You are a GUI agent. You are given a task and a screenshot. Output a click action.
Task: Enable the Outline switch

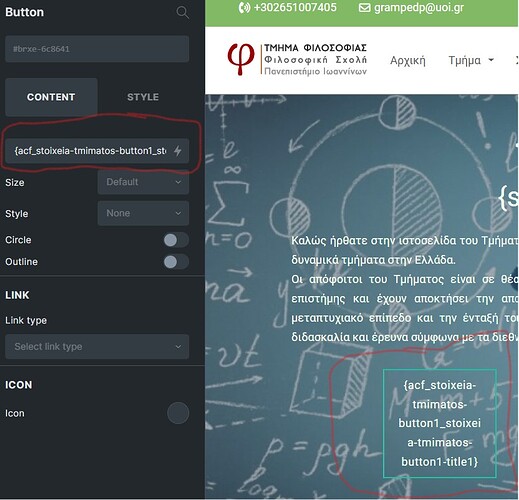[176, 262]
